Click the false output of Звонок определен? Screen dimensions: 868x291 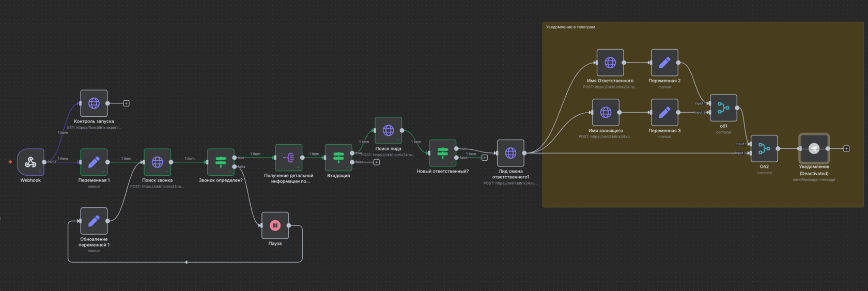(235, 166)
